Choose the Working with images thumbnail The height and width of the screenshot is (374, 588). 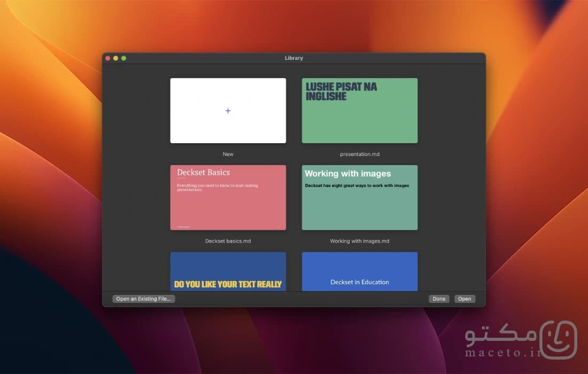[360, 198]
